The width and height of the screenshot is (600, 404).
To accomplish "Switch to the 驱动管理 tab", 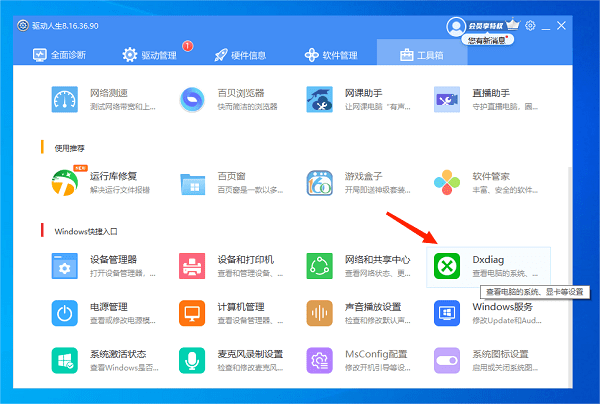I will point(150,55).
